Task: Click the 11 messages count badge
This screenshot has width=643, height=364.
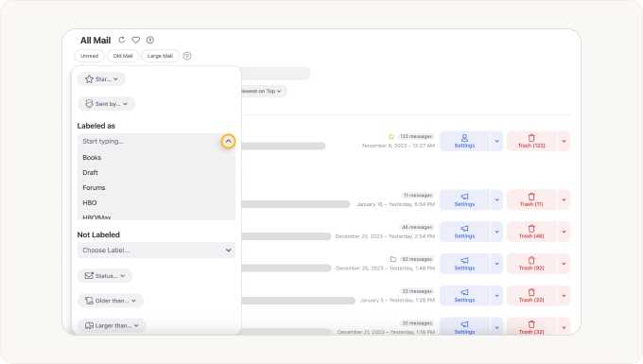Action: [417, 195]
